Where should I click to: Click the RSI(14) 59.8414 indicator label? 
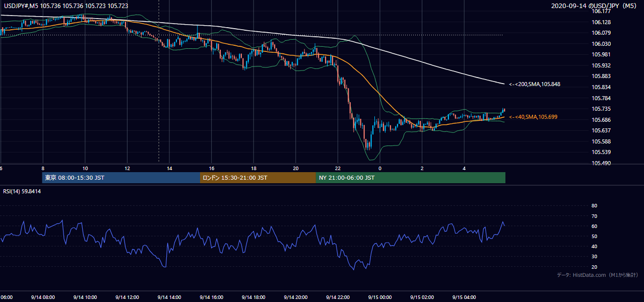coord(22,191)
